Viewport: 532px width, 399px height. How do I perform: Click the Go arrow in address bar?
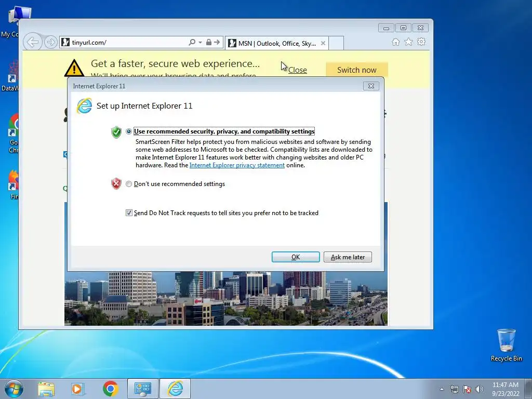tap(217, 42)
